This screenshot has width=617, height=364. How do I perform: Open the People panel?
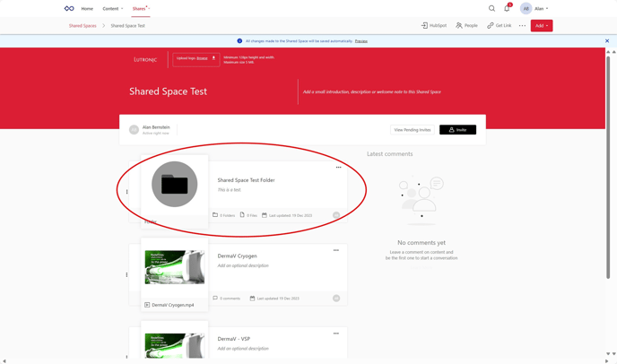pyautogui.click(x=466, y=25)
